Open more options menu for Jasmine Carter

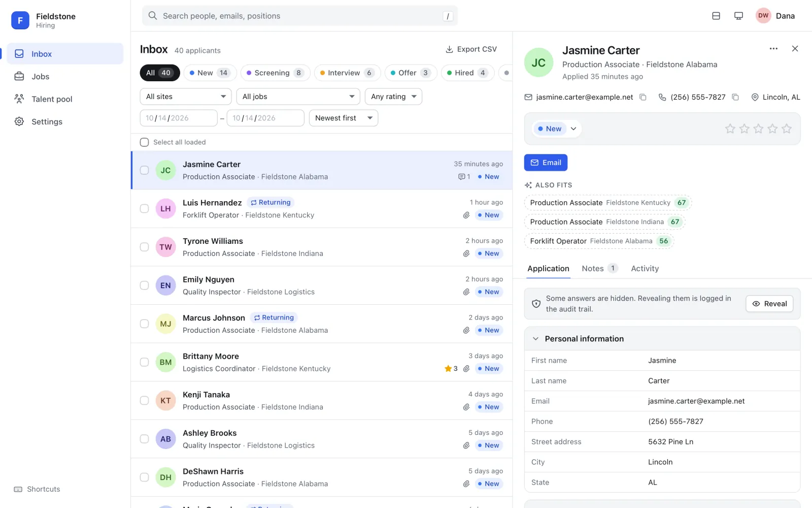point(773,49)
